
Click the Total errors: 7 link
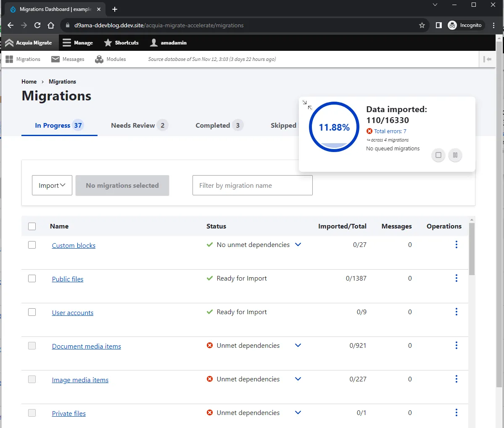pyautogui.click(x=390, y=131)
